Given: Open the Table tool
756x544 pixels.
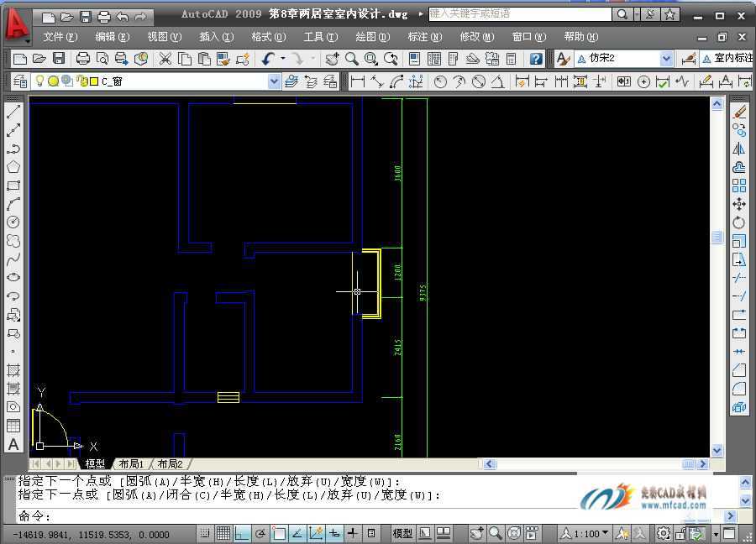Looking at the screenshot, I should [x=13, y=426].
